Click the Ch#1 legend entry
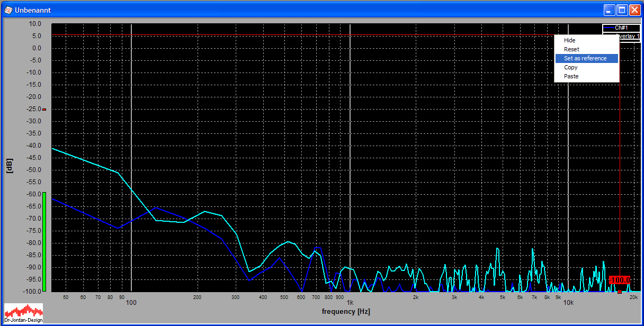The width and height of the screenshot is (644, 326). (x=621, y=28)
